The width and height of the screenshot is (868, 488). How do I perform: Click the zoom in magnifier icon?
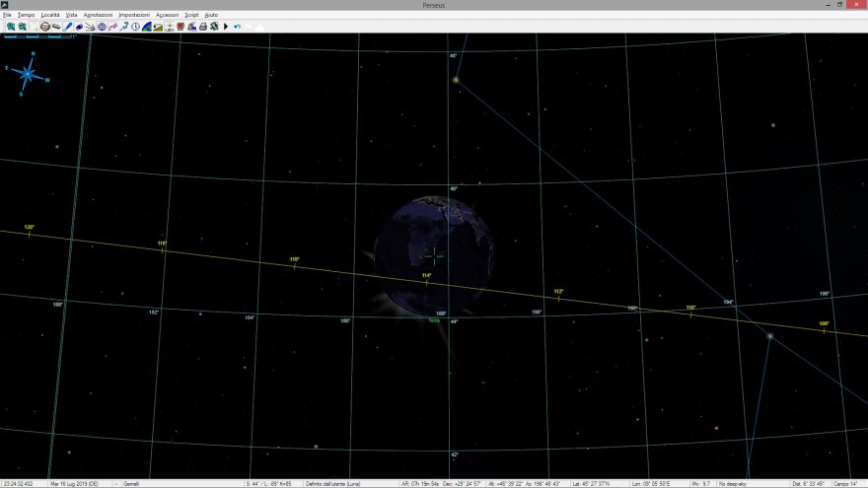(x=11, y=27)
